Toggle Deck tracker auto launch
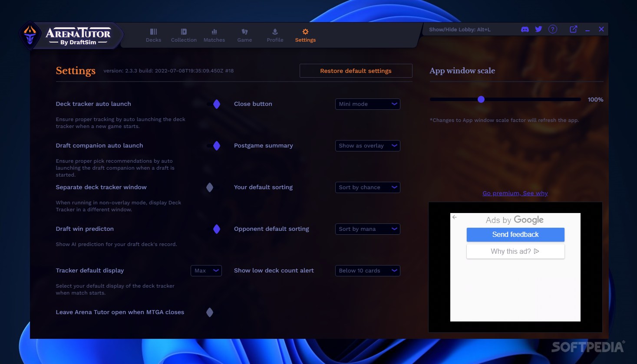Image resolution: width=637 pixels, height=364 pixels. pos(214,104)
